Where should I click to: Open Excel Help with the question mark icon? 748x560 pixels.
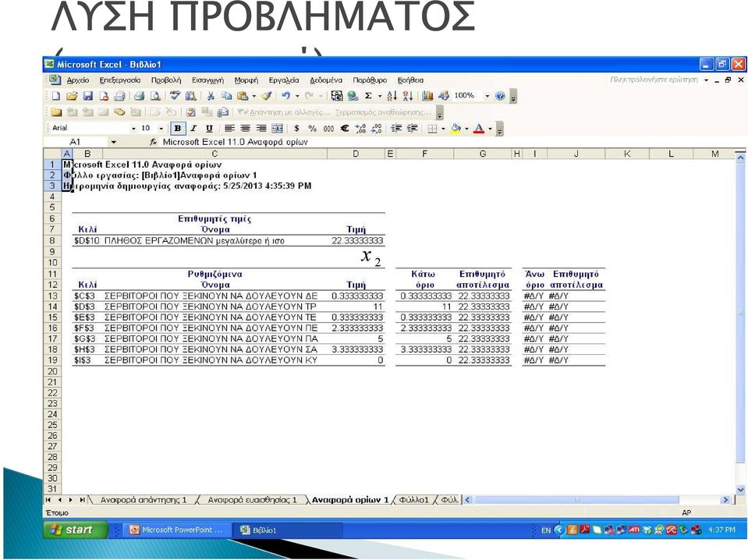tap(500, 96)
